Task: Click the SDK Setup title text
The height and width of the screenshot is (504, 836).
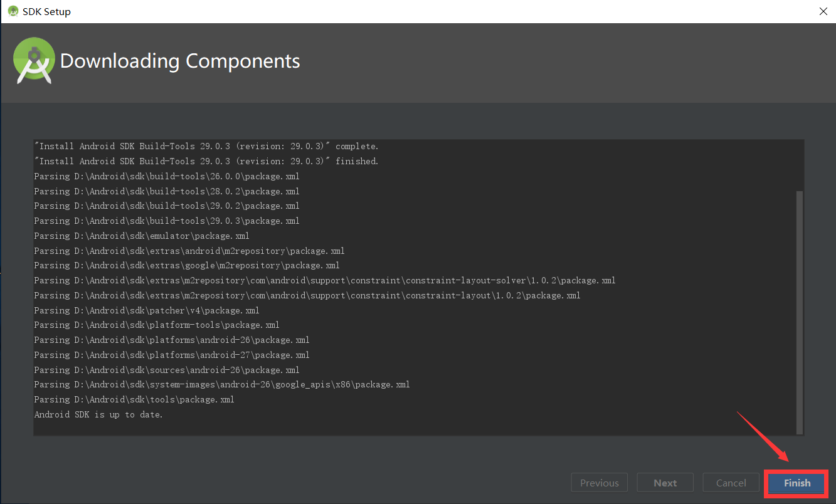Action: [x=47, y=11]
